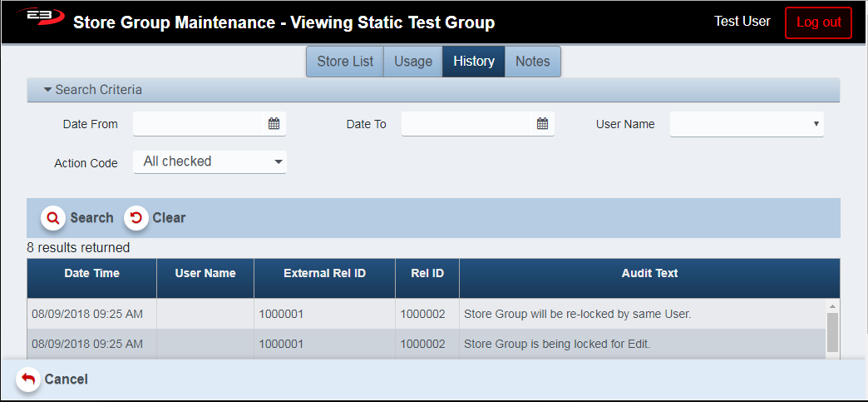Viewport: 868px width, 402px height.
Task: Open the User Name dropdown
Action: [746, 124]
